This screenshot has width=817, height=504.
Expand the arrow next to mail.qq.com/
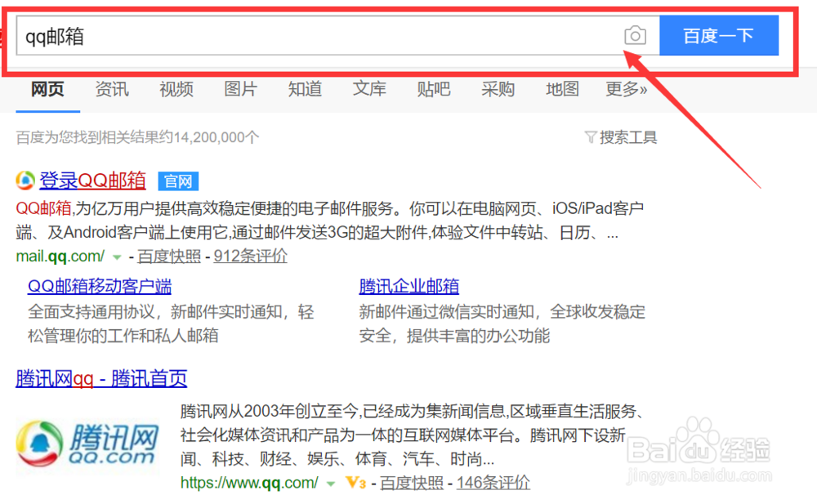(117, 257)
